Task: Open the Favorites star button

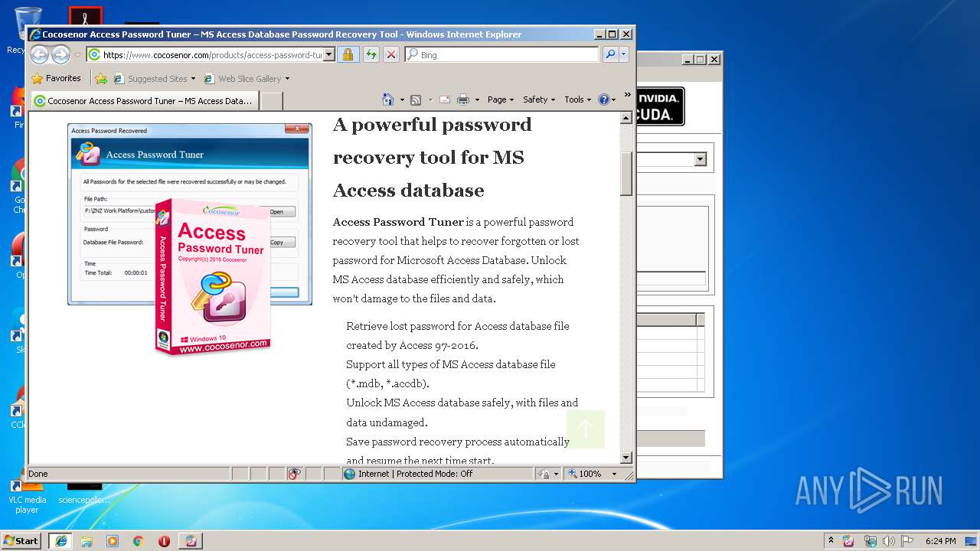Action: click(56, 78)
